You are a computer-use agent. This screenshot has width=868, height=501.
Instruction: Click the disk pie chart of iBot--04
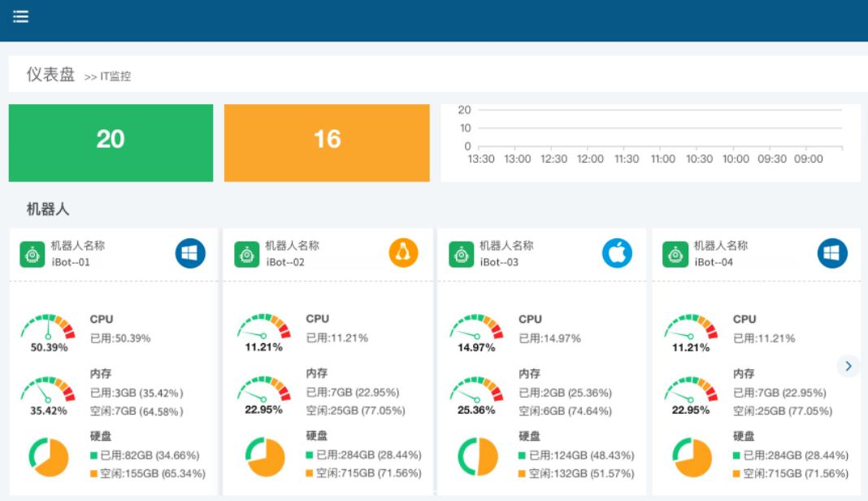[692, 457]
